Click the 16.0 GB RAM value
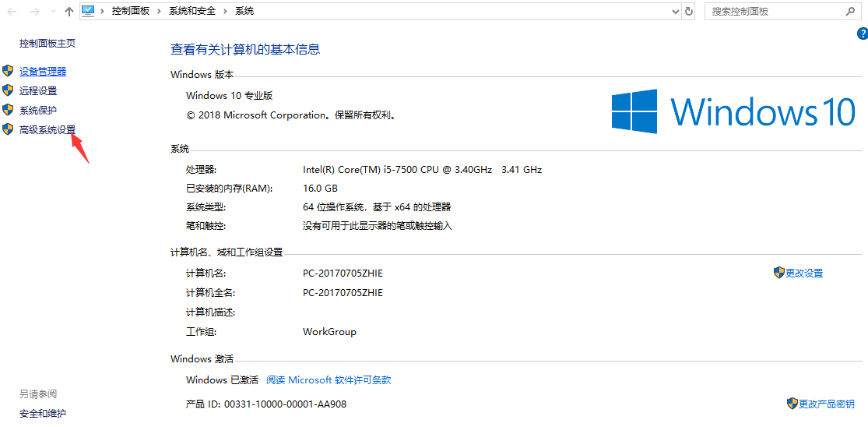Screen dimensions: 868x427 pyautogui.click(x=320, y=189)
